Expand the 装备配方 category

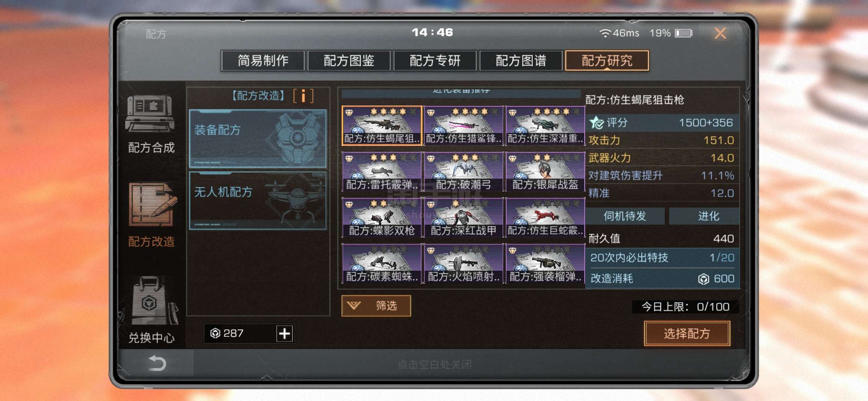tap(258, 139)
